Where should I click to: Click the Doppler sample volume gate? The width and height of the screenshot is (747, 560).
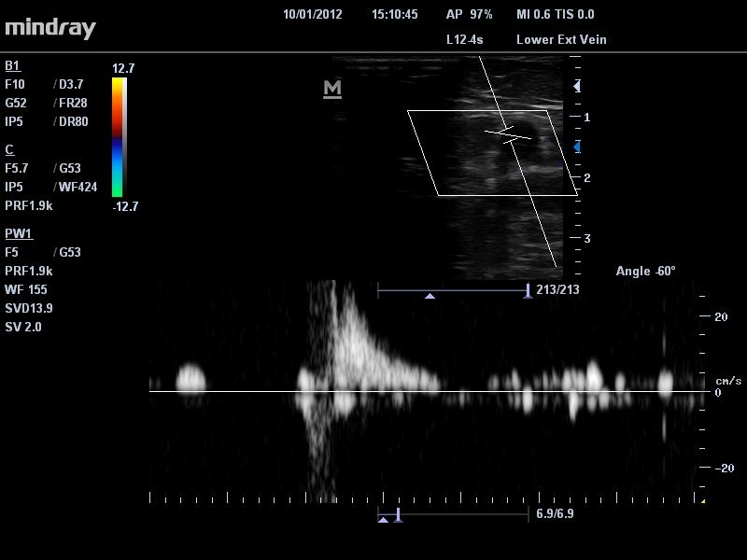507,136
